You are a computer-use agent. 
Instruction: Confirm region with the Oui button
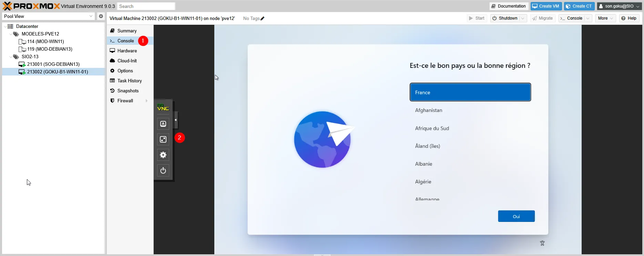[516, 216]
